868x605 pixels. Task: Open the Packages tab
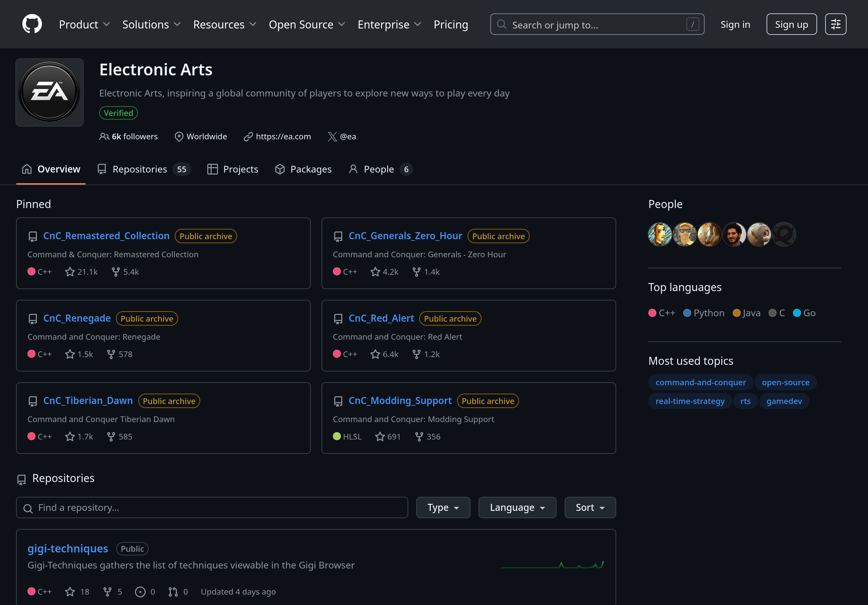(x=303, y=169)
